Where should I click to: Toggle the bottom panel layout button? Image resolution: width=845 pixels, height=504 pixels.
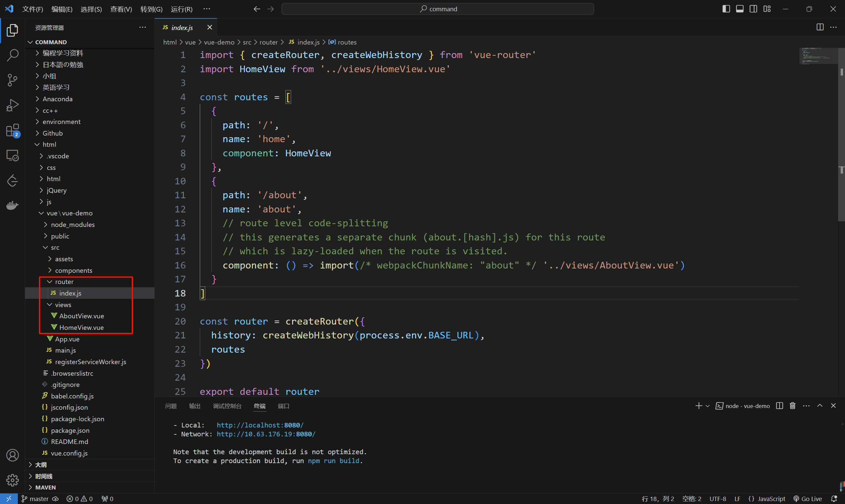[x=740, y=9]
